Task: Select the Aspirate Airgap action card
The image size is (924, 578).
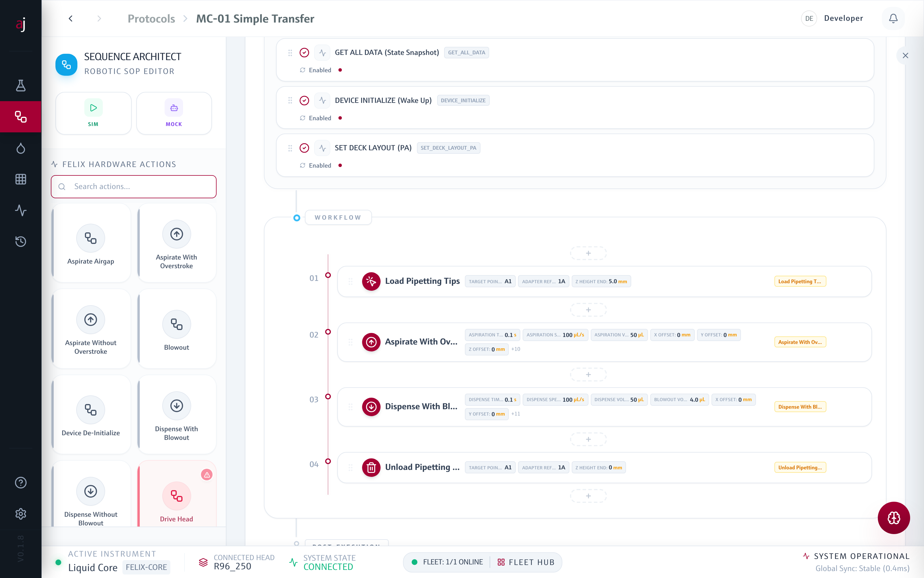Action: pos(91,243)
